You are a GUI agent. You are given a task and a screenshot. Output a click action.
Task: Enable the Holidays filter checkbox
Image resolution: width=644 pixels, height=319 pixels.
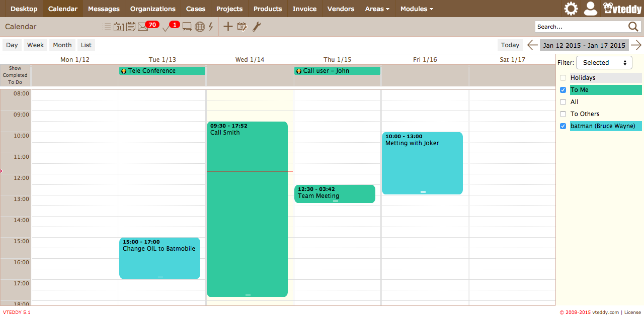(563, 78)
